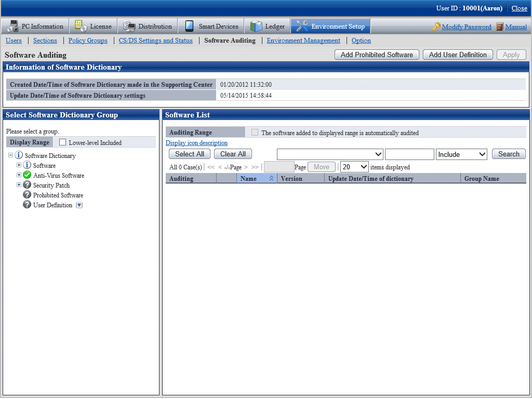
Task: Open the Display icon description link
Action: tap(196, 143)
